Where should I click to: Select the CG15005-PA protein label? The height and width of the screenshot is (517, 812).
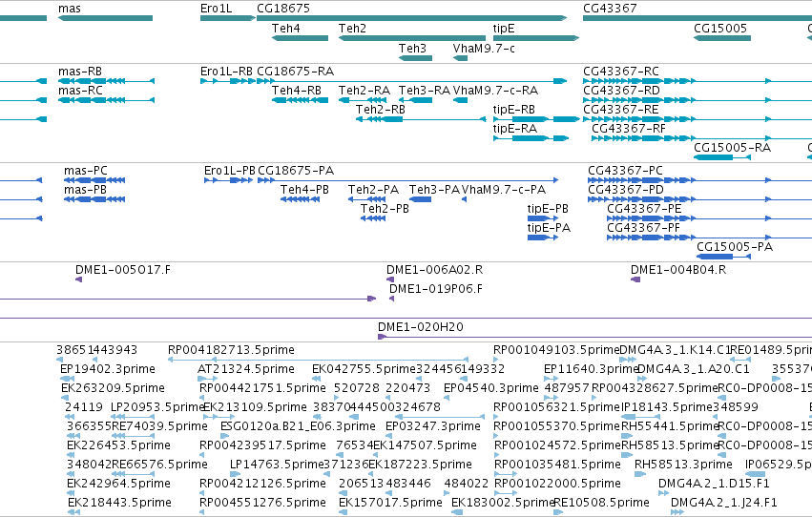[x=735, y=247]
